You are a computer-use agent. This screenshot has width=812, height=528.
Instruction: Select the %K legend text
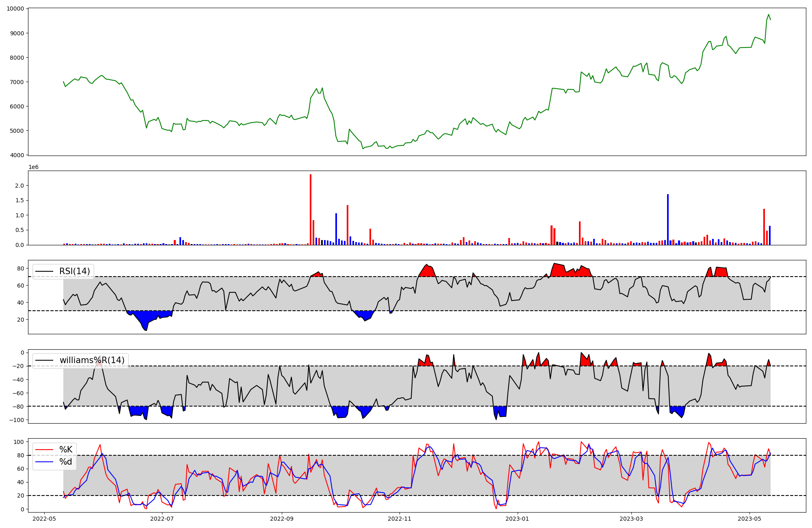pos(66,450)
